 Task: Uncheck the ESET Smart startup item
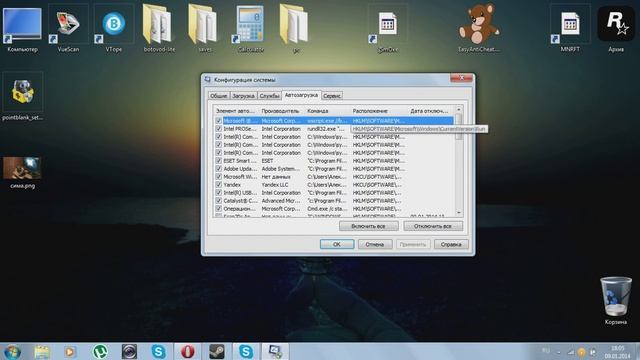tap(218, 160)
